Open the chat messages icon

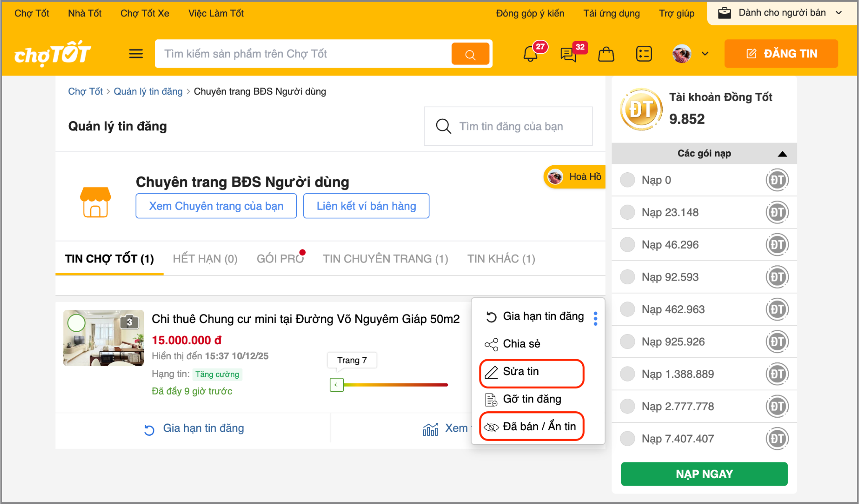568,54
